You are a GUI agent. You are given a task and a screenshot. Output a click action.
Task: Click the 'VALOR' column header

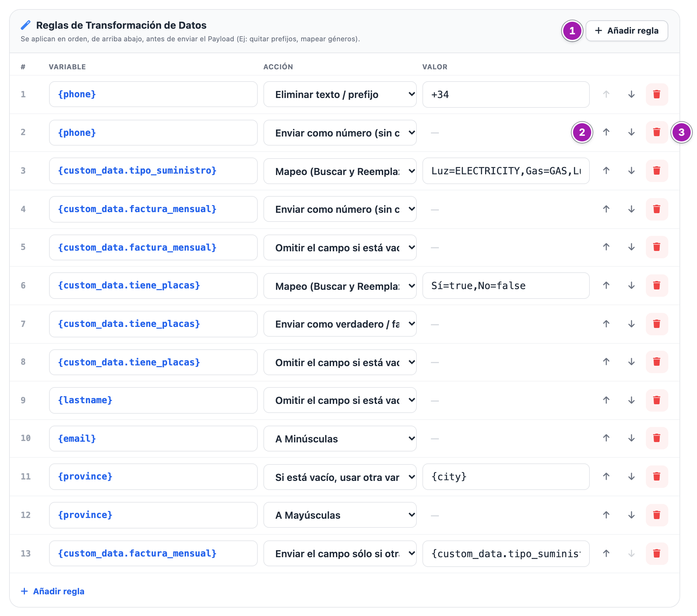click(435, 67)
